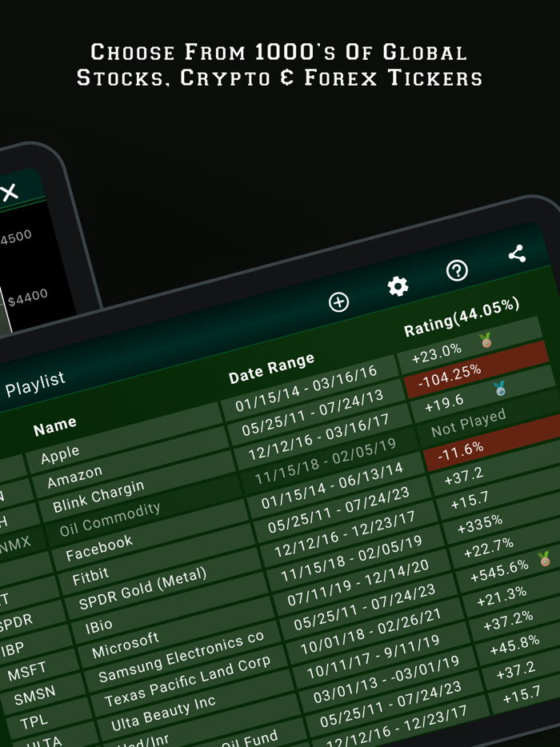
Task: Tap the share icon
Action: 517,254
